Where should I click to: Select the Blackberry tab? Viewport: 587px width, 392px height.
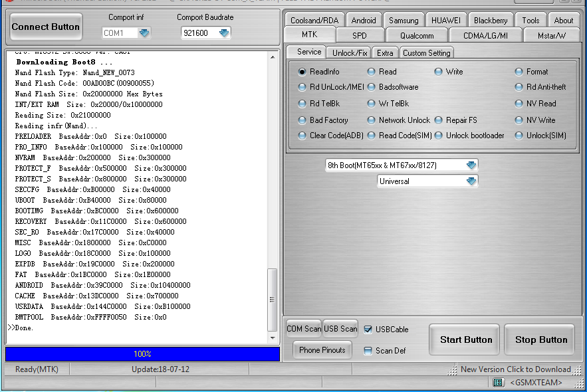(x=491, y=20)
